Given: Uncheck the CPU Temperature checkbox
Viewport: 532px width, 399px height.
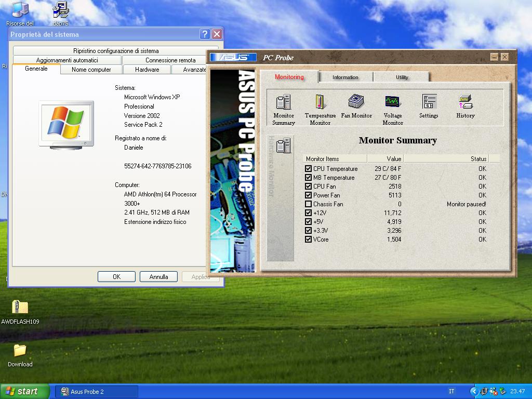Looking at the screenshot, I should [x=308, y=169].
